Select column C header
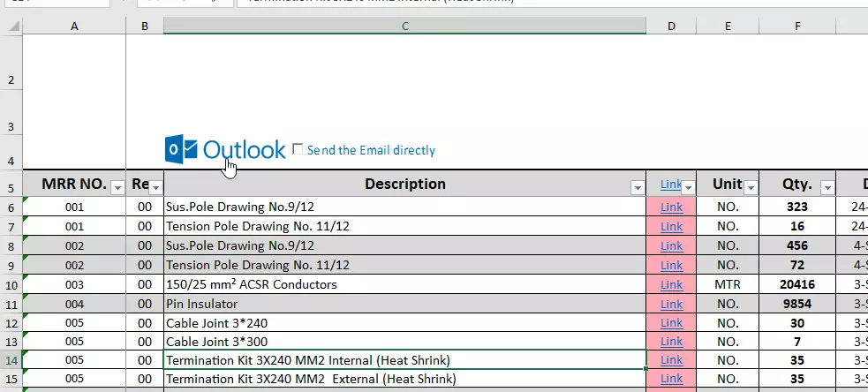The width and height of the screenshot is (868, 392). pyautogui.click(x=404, y=26)
